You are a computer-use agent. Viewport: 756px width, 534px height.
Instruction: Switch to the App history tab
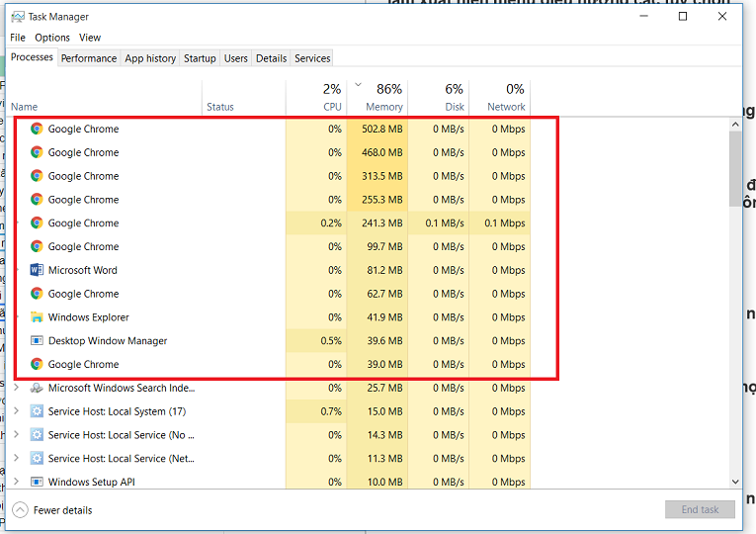[x=150, y=58]
